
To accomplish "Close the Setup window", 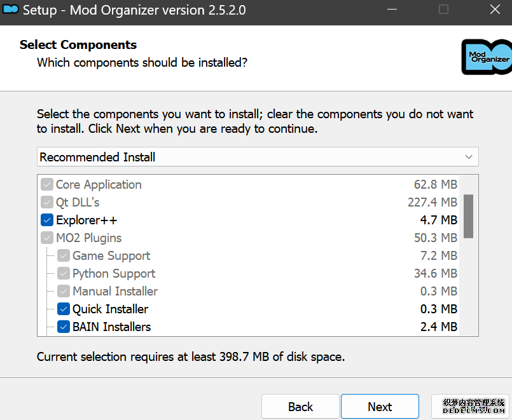I will click(x=495, y=10).
